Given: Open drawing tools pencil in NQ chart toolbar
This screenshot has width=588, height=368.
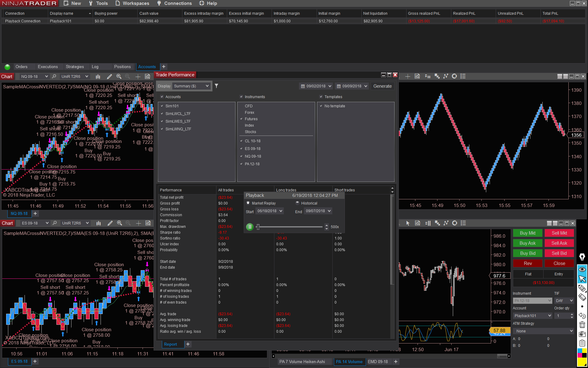Looking at the screenshot, I should 109,76.
